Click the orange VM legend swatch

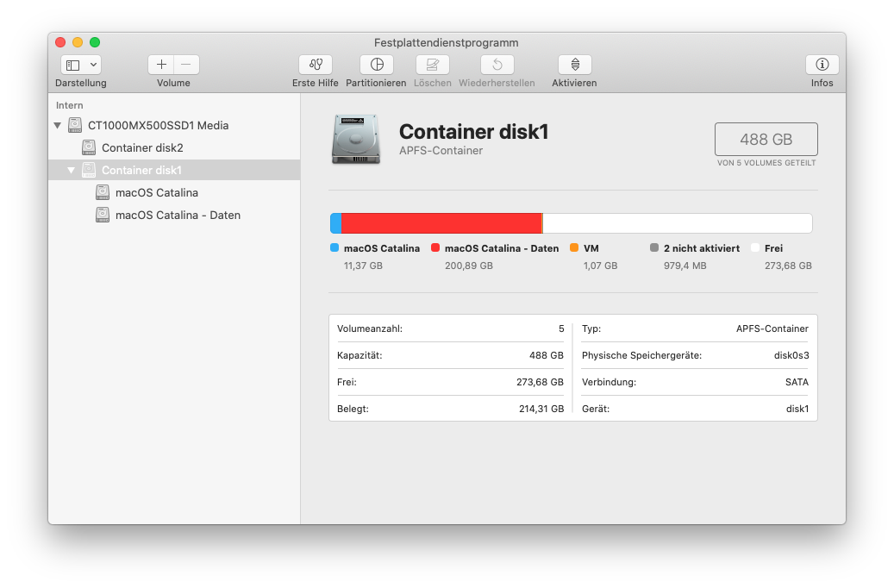point(574,248)
